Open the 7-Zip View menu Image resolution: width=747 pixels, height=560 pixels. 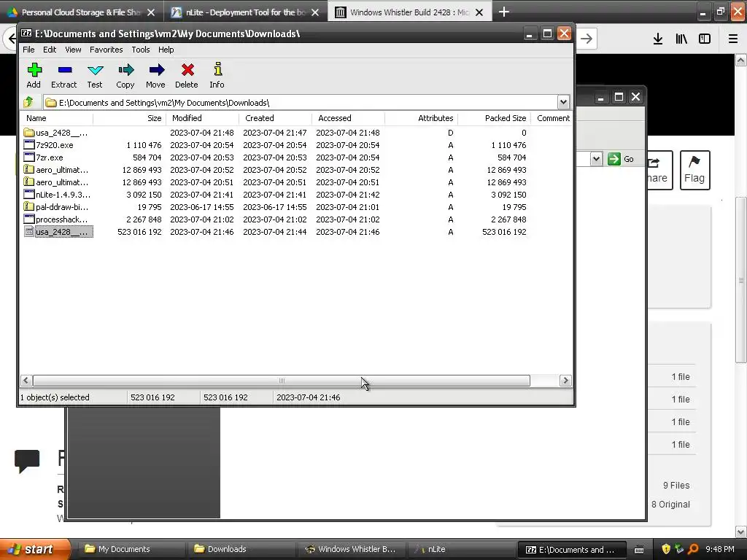73,50
